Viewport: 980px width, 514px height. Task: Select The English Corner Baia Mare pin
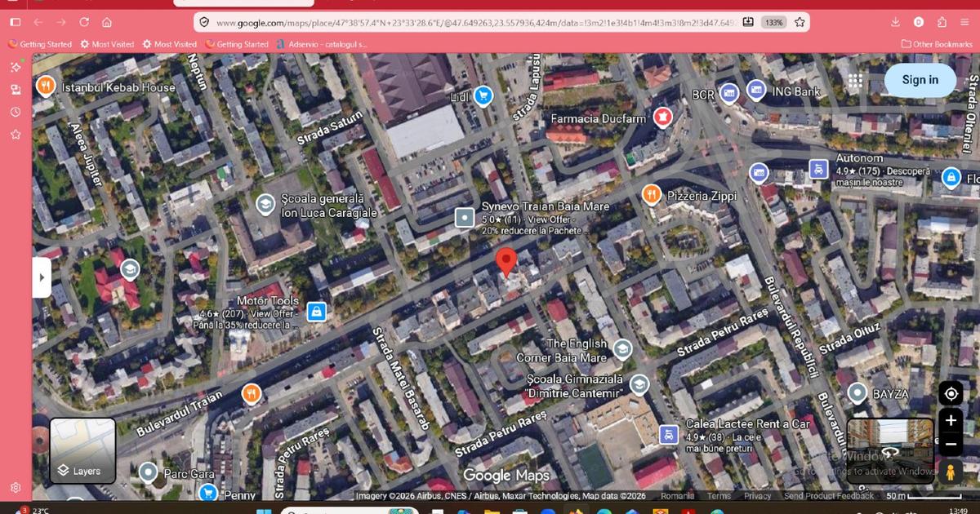pos(622,350)
